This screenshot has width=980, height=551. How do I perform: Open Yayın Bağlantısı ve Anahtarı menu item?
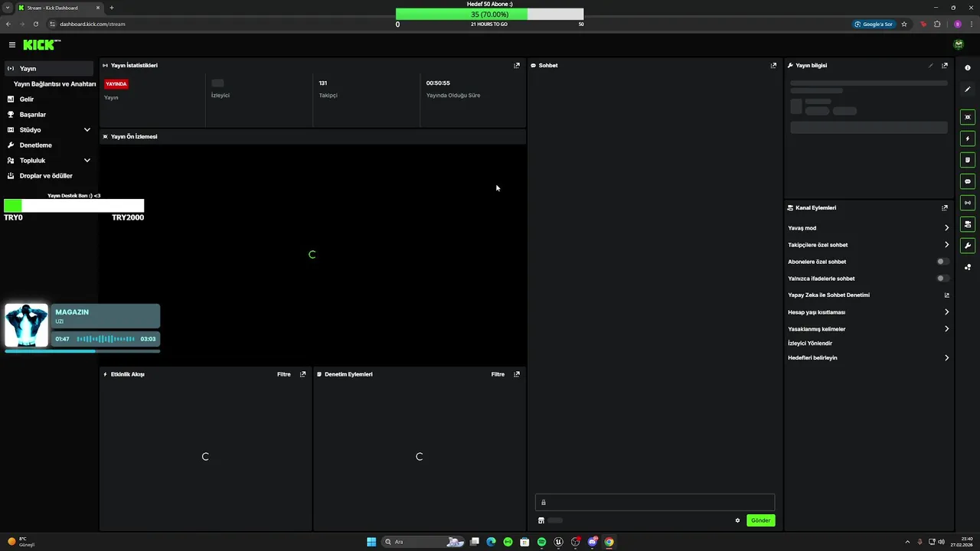pyautogui.click(x=54, y=84)
